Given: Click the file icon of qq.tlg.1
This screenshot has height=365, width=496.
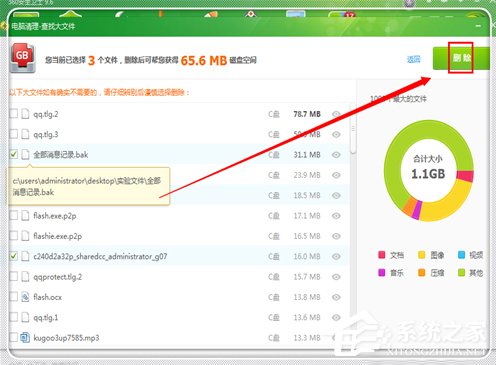Looking at the screenshot, I should (25, 317).
